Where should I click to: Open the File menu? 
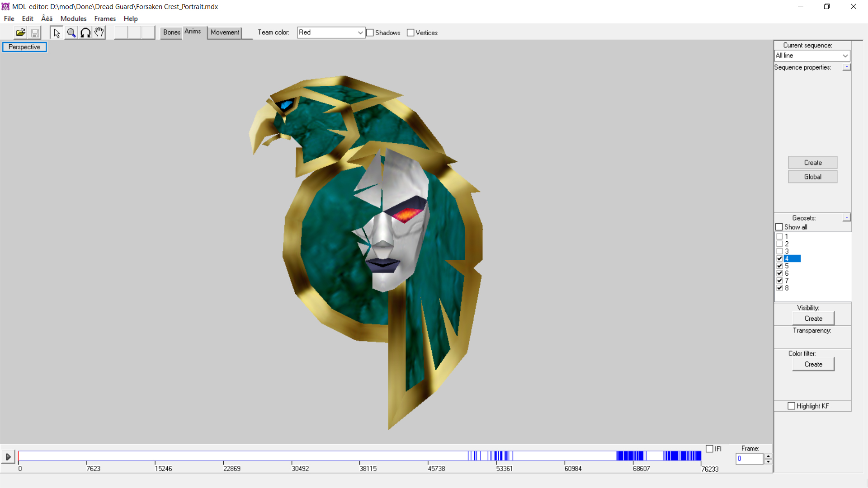9,19
